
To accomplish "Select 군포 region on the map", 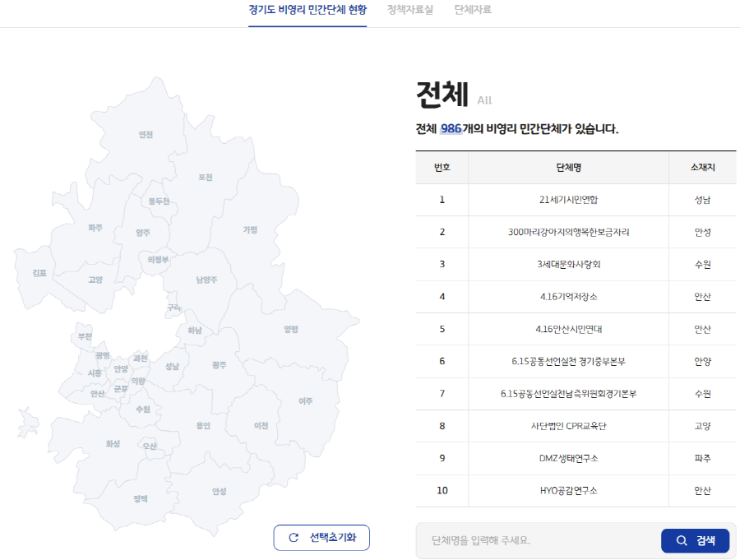I will tap(121, 389).
